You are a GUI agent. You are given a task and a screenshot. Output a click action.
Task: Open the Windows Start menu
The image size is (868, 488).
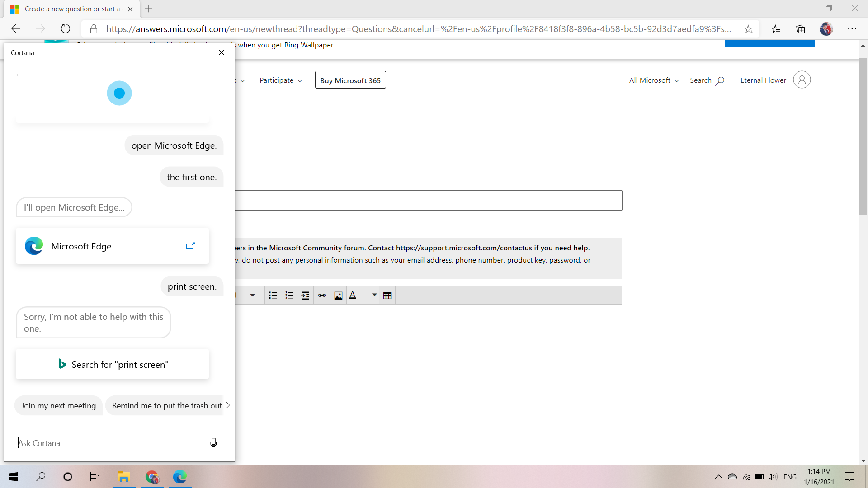14,477
